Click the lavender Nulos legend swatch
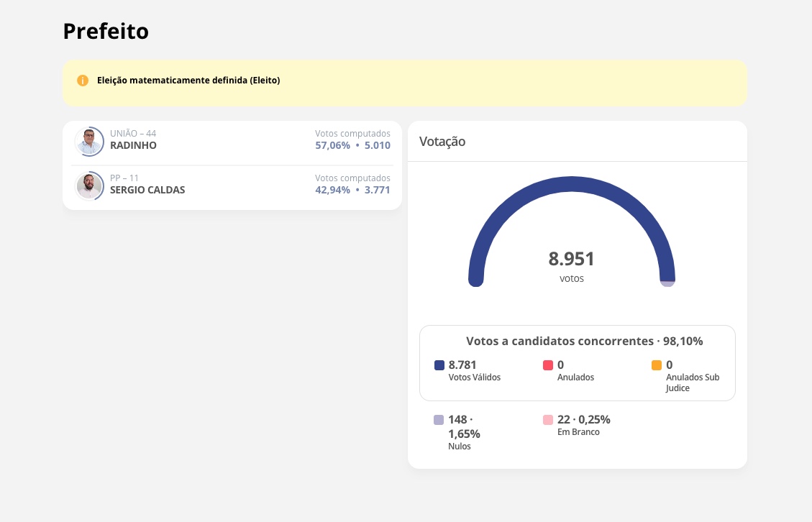Viewport: 812px width, 522px height. [439, 420]
